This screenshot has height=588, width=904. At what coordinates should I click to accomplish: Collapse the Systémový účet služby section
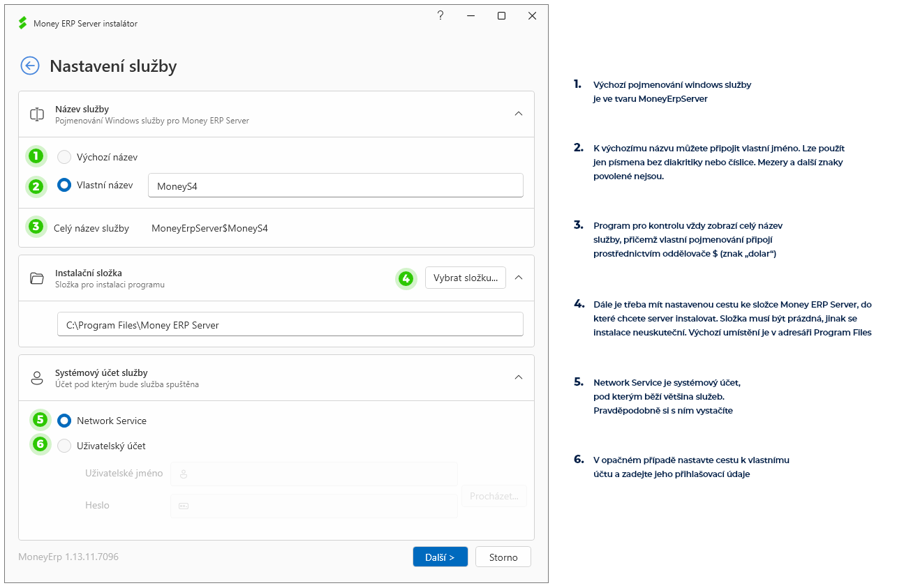point(518,377)
